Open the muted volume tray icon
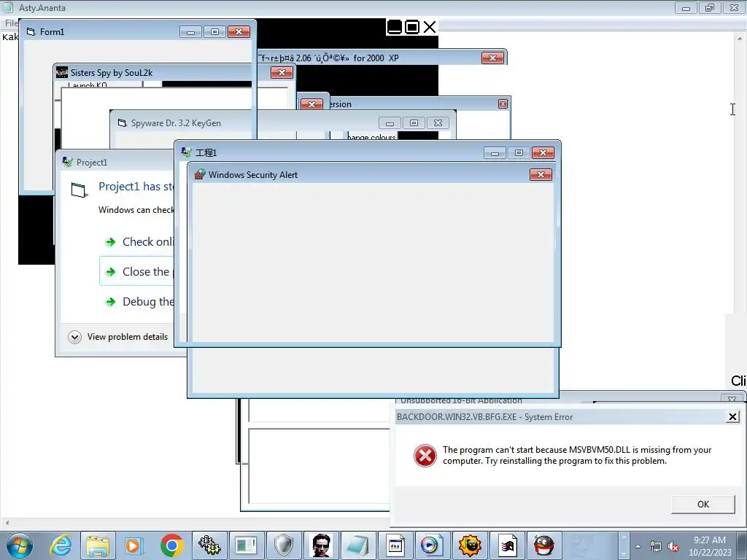The width and height of the screenshot is (747, 560). point(673,547)
